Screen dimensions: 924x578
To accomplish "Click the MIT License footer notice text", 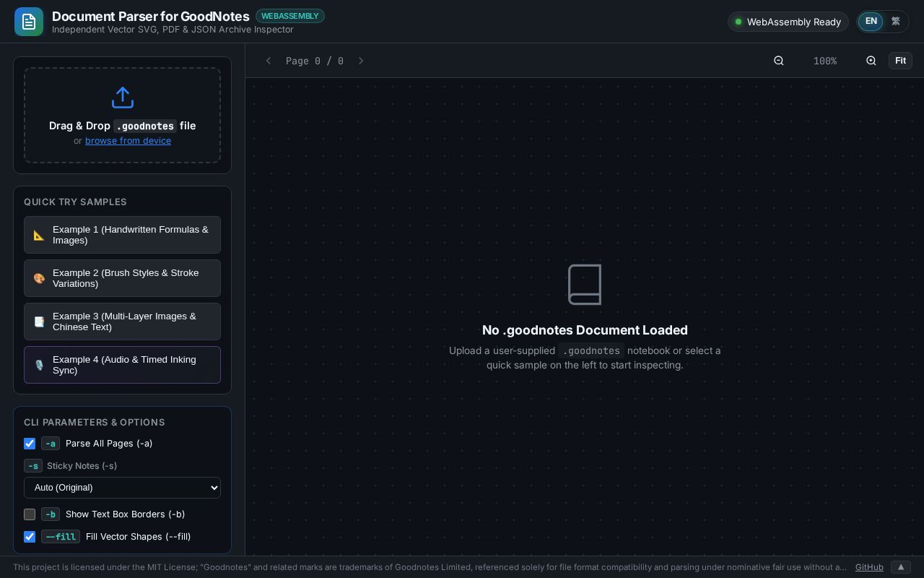I will [x=430, y=567].
